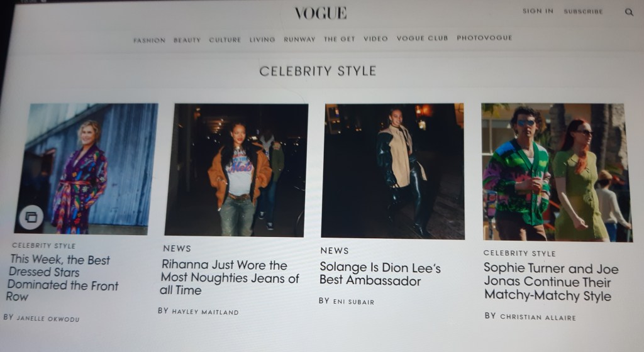This screenshot has height=352, width=644.
Task: Click the Subscribe link
Action: pyautogui.click(x=583, y=11)
